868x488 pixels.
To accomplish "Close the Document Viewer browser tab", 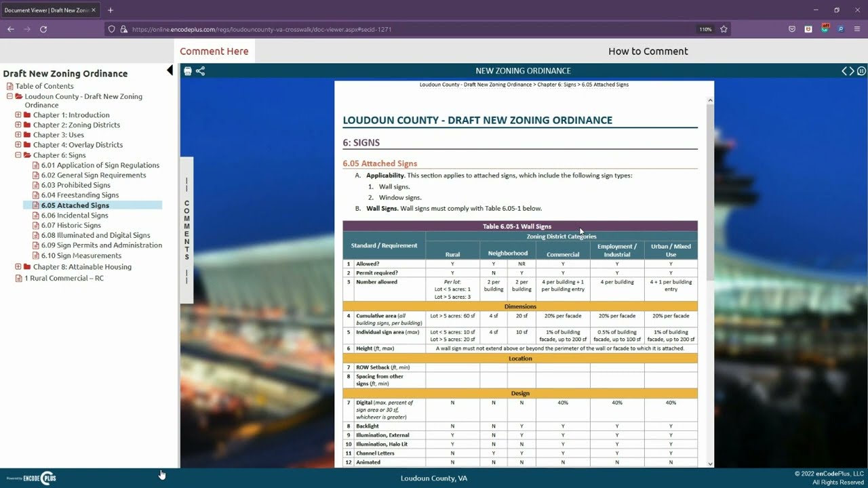I will 94,10.
